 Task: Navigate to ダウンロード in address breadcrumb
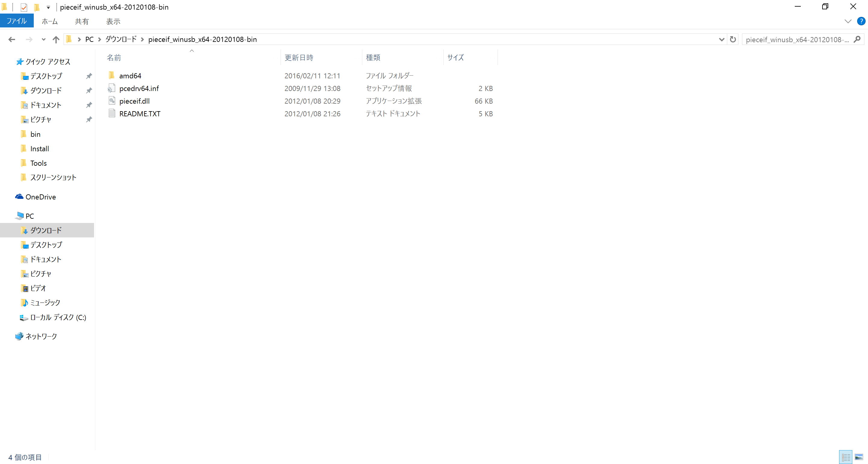click(121, 39)
